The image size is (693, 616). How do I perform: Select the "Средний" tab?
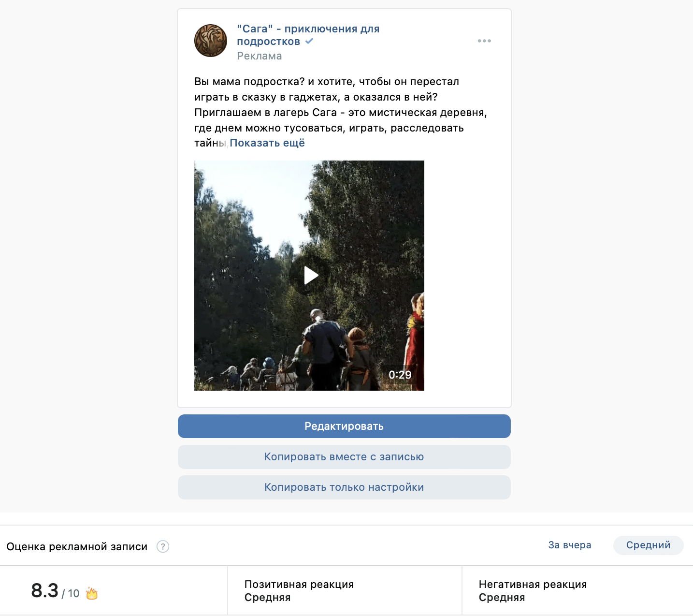(x=648, y=545)
